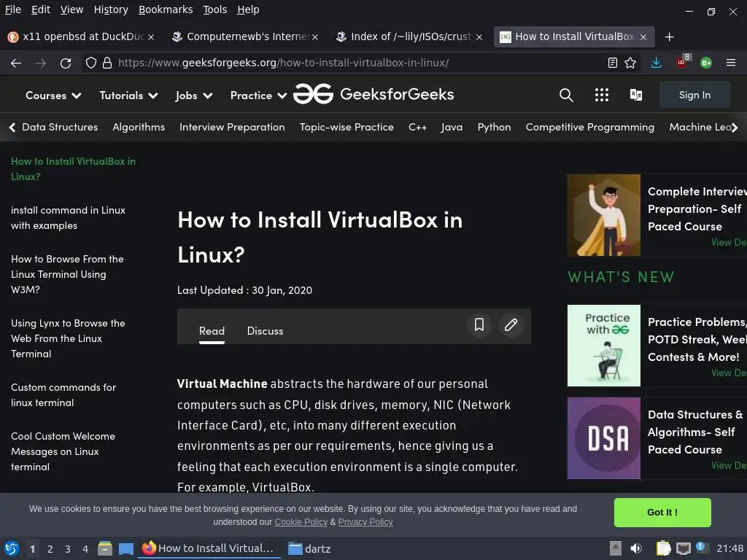747x560 pixels.
Task: Open the volume control in the system tray
Action: 636,548
